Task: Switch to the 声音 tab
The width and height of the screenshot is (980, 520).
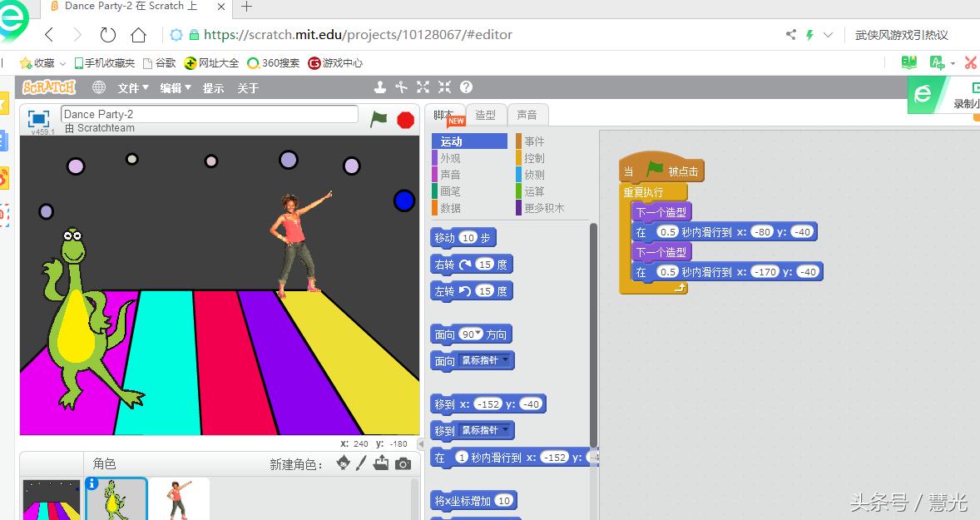Action: tap(527, 114)
